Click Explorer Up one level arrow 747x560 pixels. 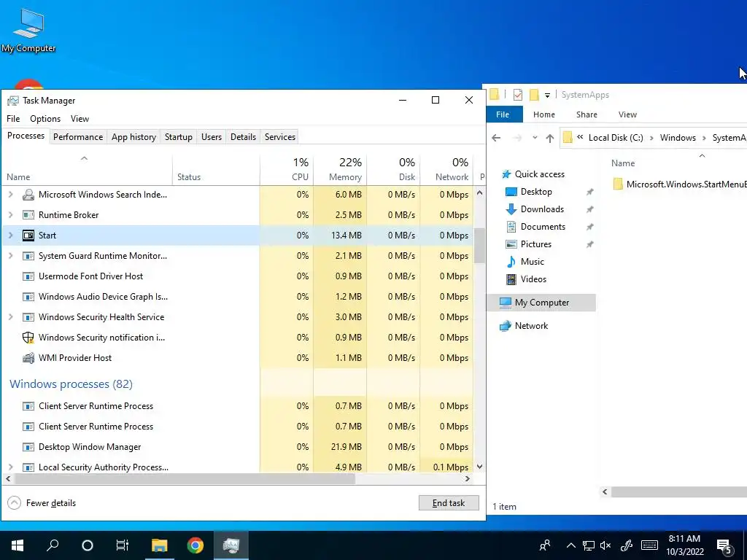[x=550, y=138]
